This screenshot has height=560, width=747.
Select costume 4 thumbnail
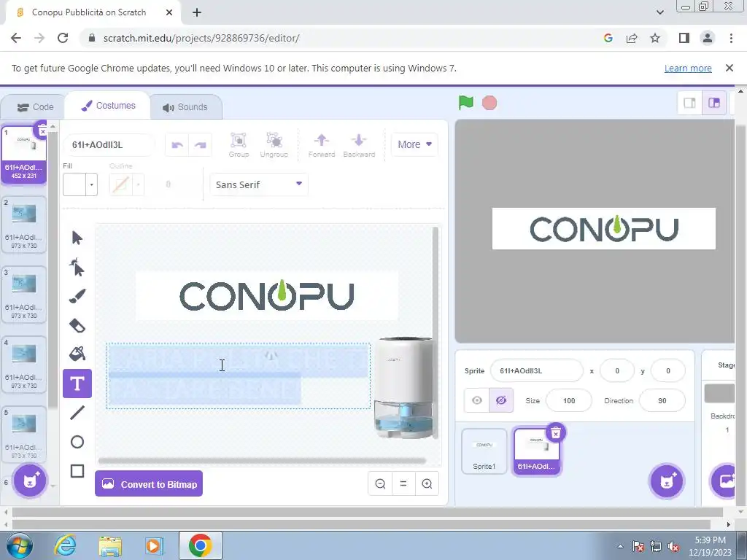[x=24, y=365]
